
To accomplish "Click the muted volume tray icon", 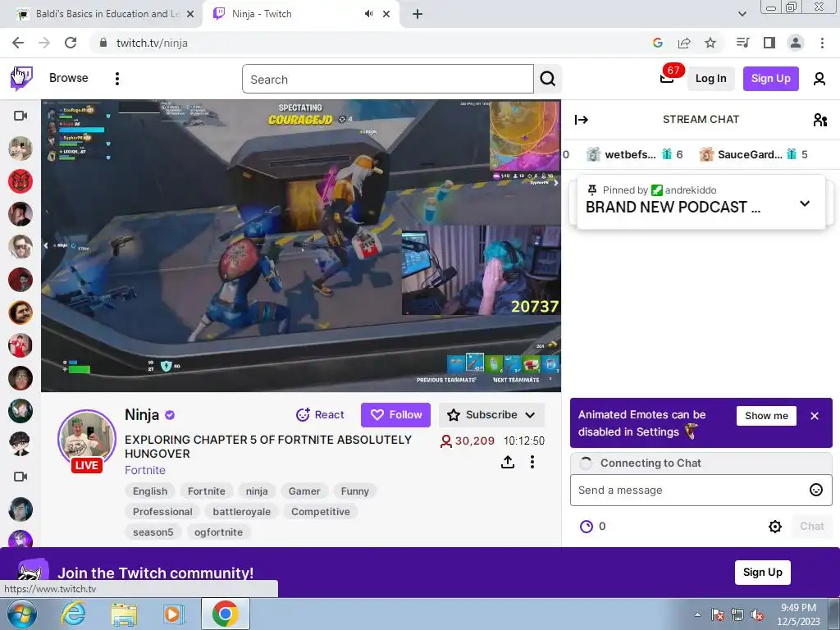I will click(x=757, y=614).
